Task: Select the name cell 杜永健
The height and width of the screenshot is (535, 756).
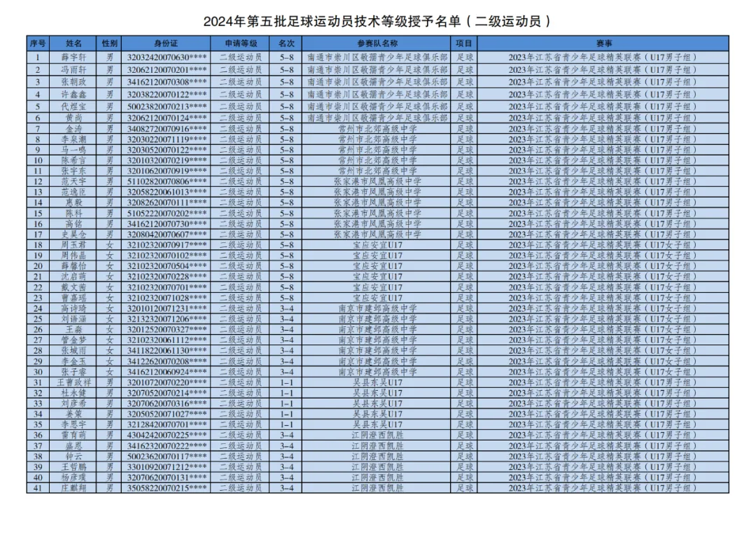Action: (x=73, y=393)
